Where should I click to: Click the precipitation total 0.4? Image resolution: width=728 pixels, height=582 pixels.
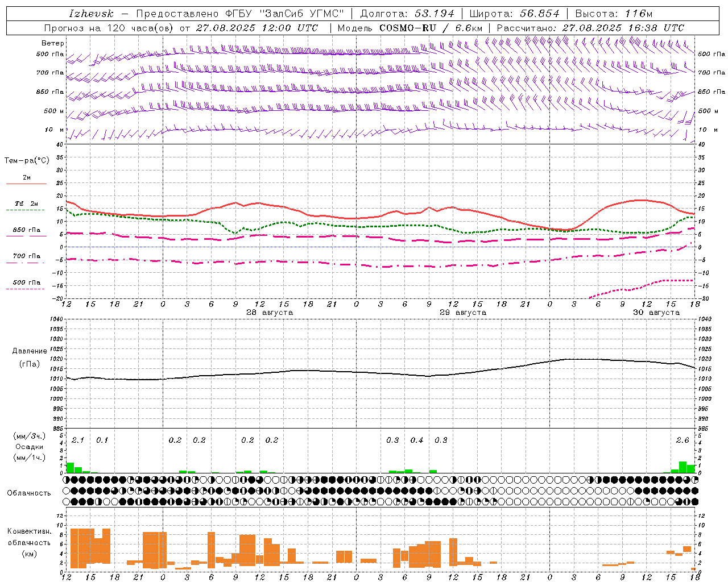point(417,440)
